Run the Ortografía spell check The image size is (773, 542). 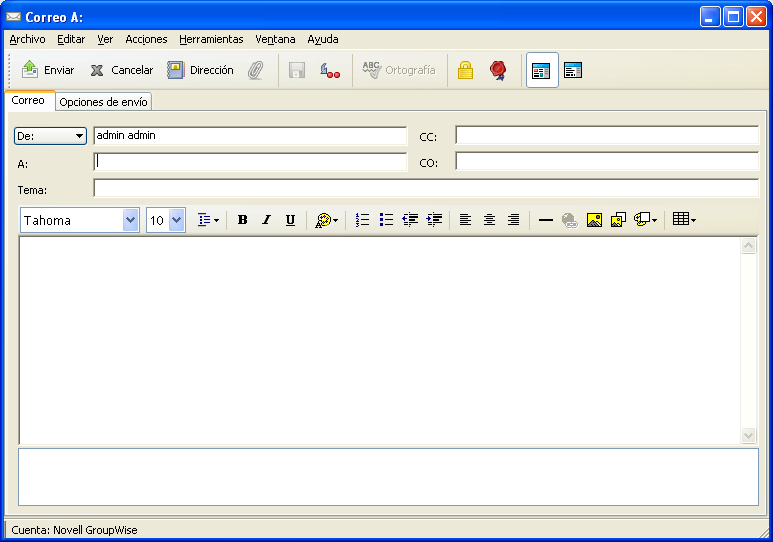(399, 70)
